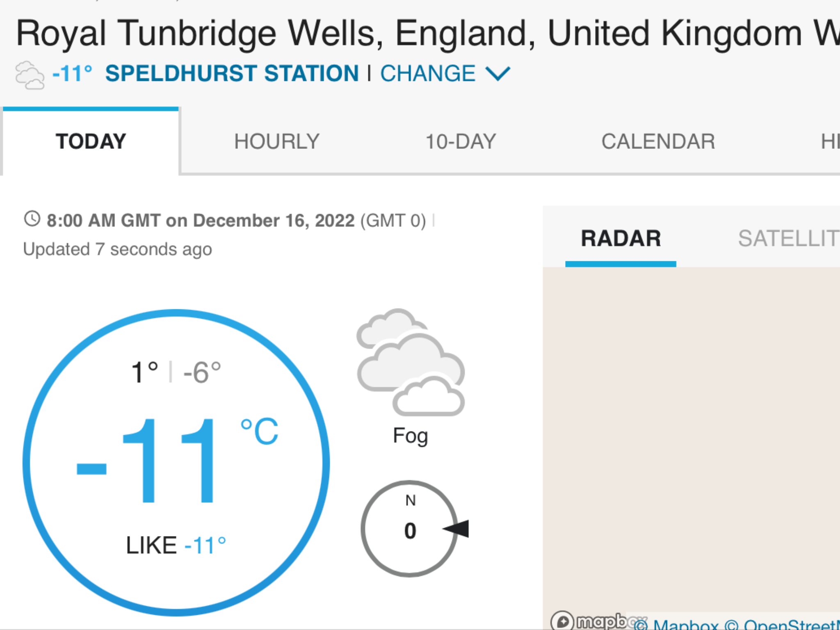Open the 10-DAY forecast tab
The width and height of the screenshot is (840, 630).
point(461,142)
